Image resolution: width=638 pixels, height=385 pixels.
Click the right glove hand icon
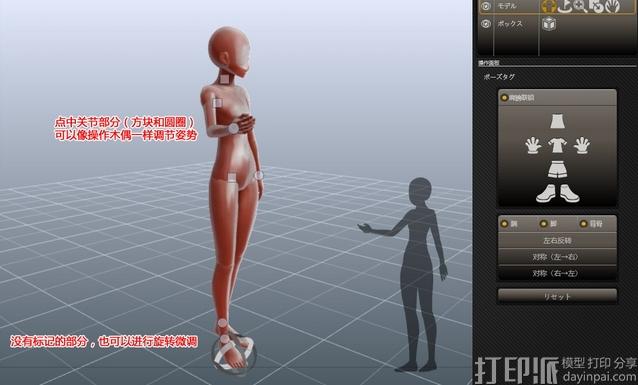(x=582, y=145)
